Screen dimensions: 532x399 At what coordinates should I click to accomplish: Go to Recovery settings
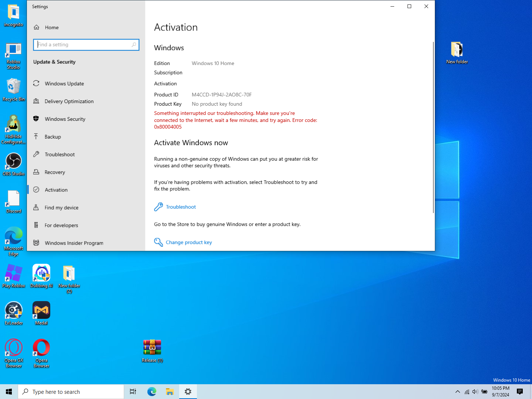[55, 172]
